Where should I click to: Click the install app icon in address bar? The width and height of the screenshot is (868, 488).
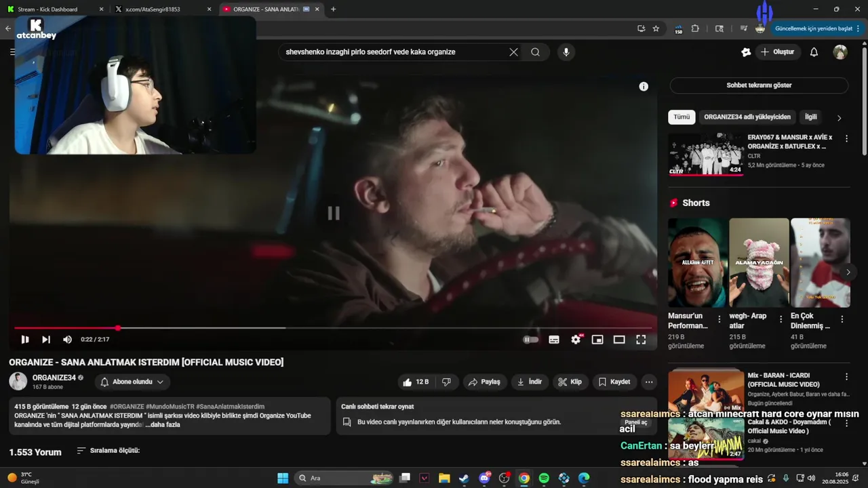pyautogui.click(x=641, y=28)
